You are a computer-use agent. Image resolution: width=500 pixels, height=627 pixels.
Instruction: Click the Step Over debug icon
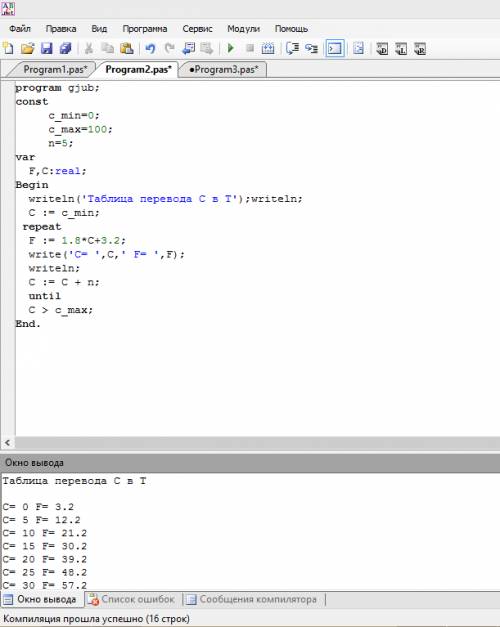(292, 48)
